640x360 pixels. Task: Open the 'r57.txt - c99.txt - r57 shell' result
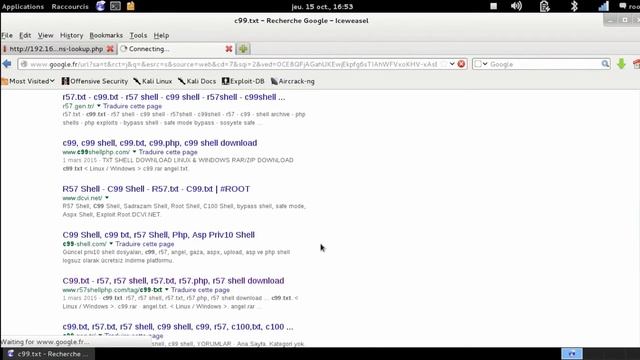tap(174, 97)
